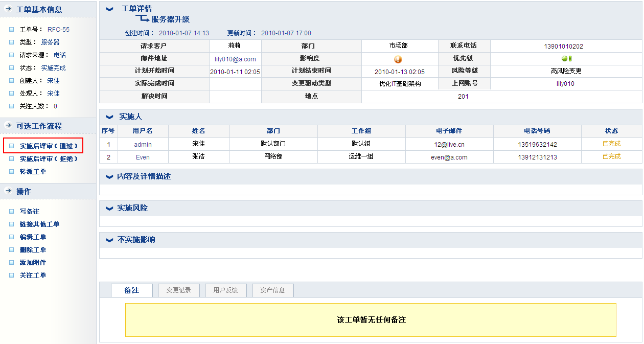Switch to the 变更记录 tab
This screenshot has height=344, width=644.
pos(178,290)
